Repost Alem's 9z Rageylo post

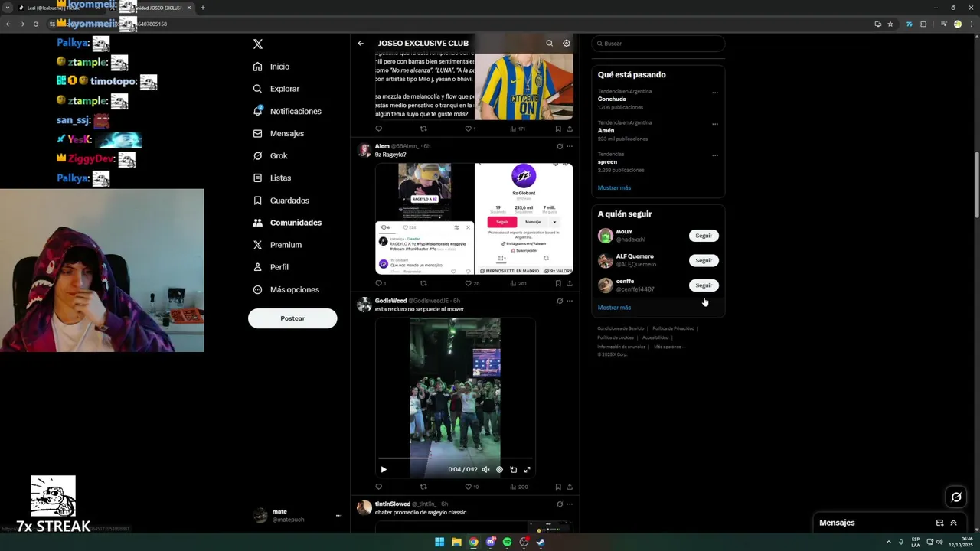[423, 283]
